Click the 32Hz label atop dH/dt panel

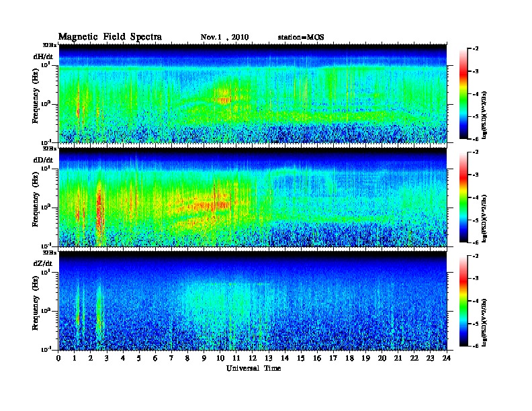point(50,45)
